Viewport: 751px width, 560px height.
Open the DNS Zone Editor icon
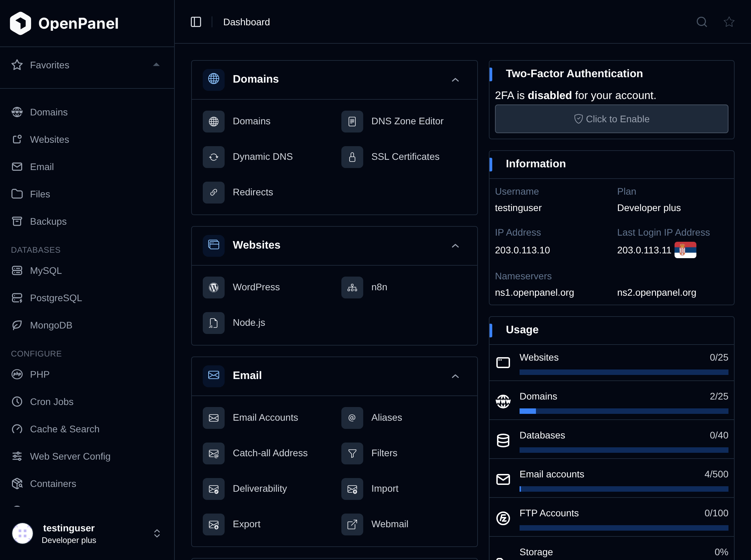[x=352, y=122]
